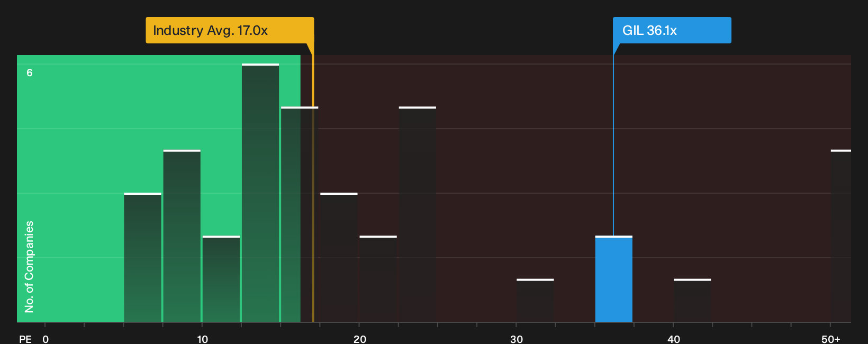Viewport: 868px width, 344px height.
Task: Click the y-axis value 6
Action: click(x=30, y=73)
